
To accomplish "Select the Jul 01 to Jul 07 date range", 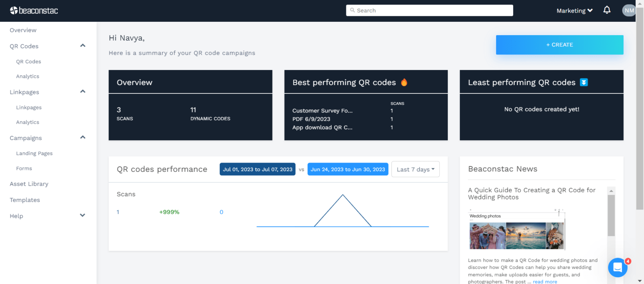I will pyautogui.click(x=257, y=169).
